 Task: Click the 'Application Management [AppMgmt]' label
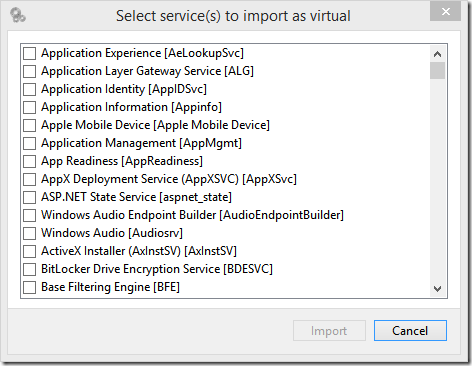(141, 143)
